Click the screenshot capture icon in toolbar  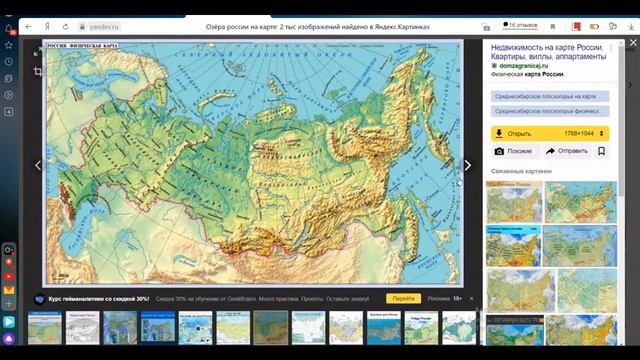486,27
